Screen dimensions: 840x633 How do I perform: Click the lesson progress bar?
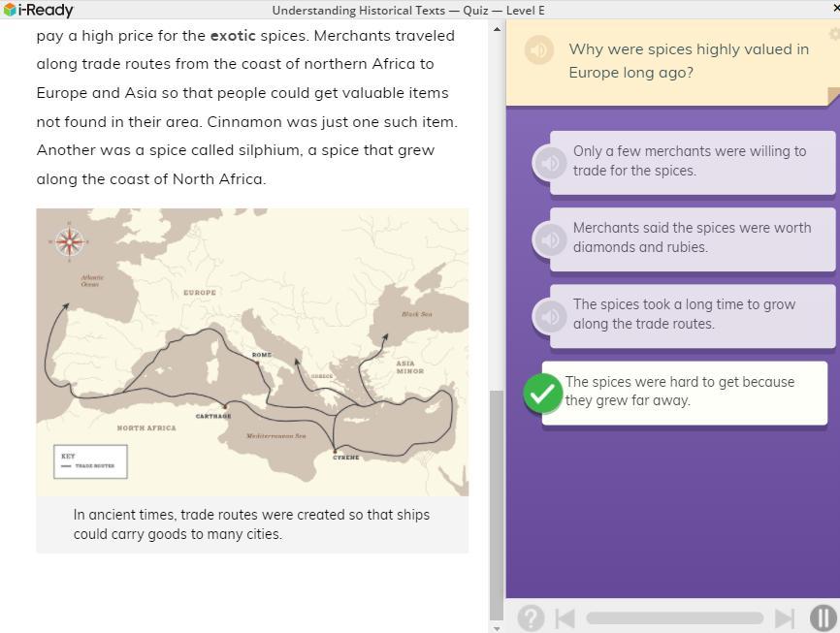coord(674,617)
